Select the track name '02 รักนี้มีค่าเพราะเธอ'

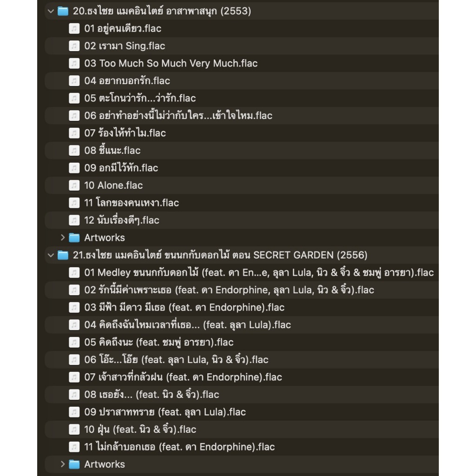pyautogui.click(x=229, y=290)
